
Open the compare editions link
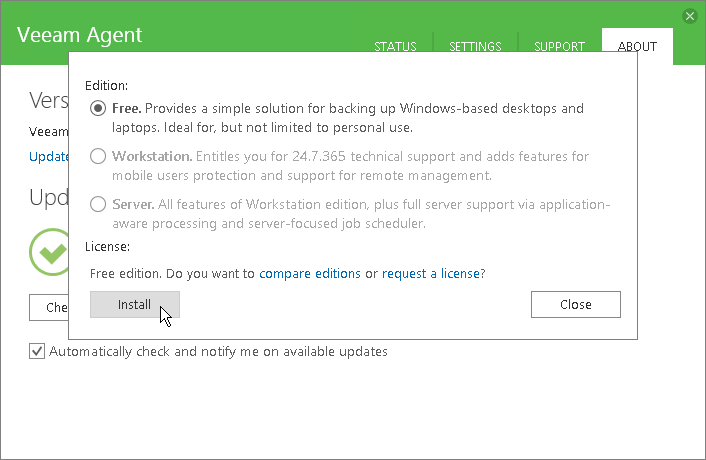click(310, 273)
